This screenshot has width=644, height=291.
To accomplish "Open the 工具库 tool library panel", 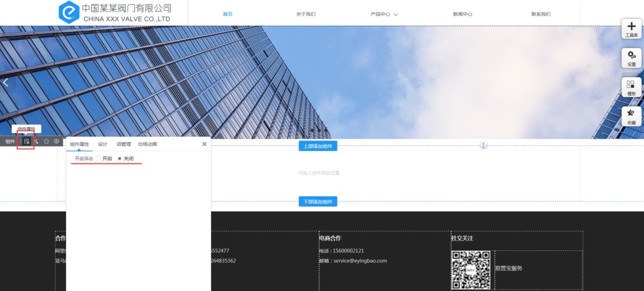I will (x=631, y=28).
